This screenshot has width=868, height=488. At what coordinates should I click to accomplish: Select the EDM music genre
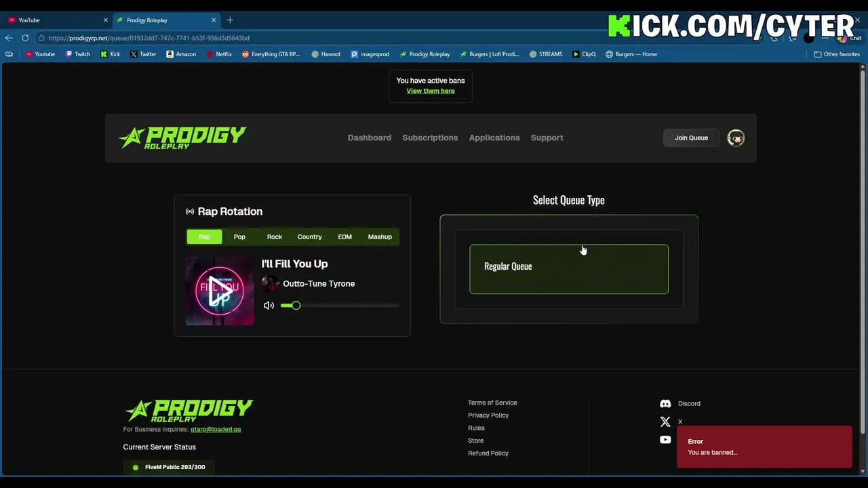[x=344, y=237]
